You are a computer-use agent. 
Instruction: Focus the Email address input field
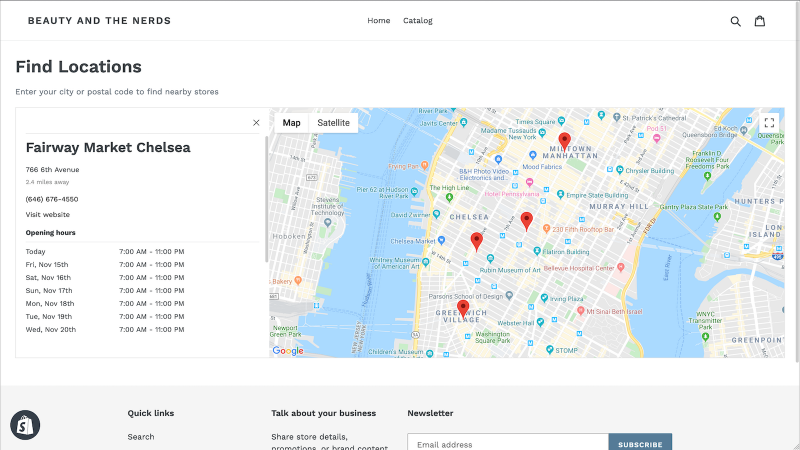pos(508,444)
